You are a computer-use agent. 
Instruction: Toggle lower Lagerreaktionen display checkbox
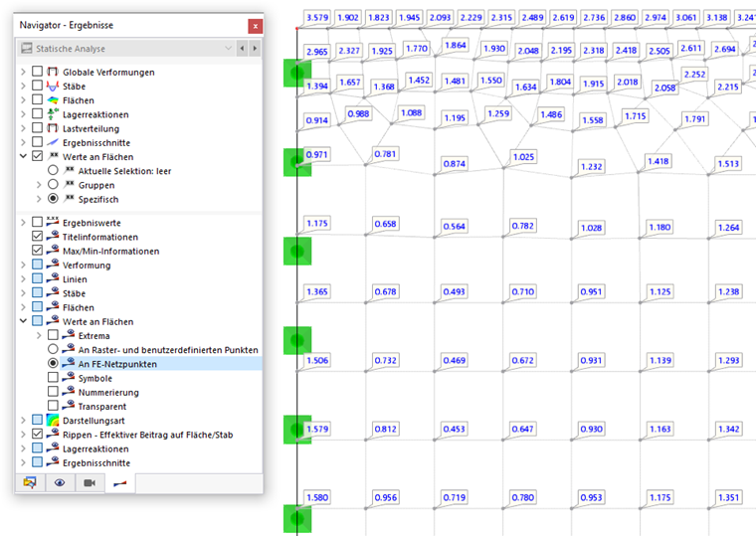pos(37,447)
